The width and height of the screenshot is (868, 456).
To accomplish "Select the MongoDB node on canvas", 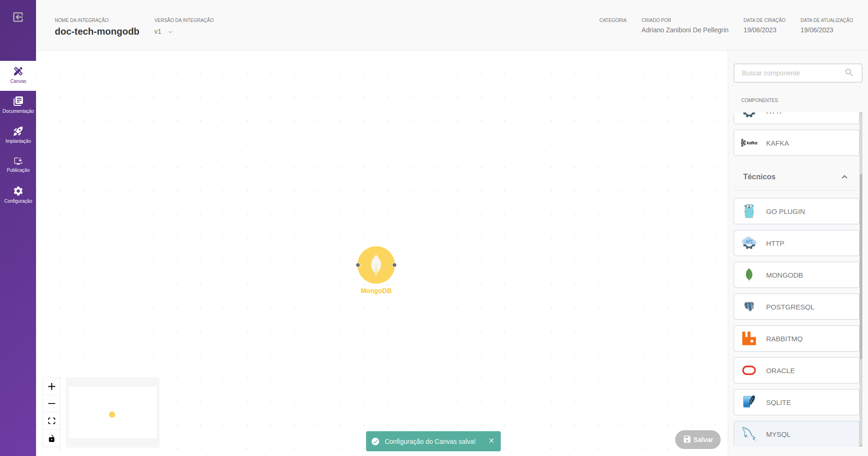I will point(376,265).
